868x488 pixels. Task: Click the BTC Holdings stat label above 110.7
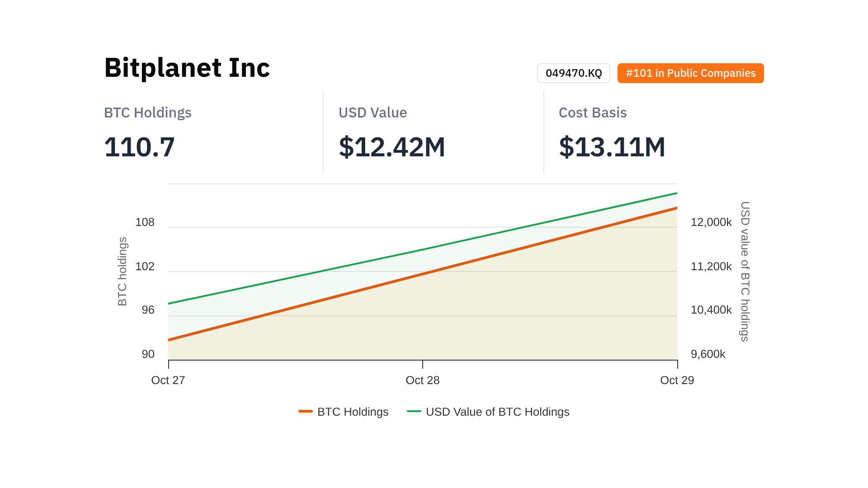(x=148, y=113)
